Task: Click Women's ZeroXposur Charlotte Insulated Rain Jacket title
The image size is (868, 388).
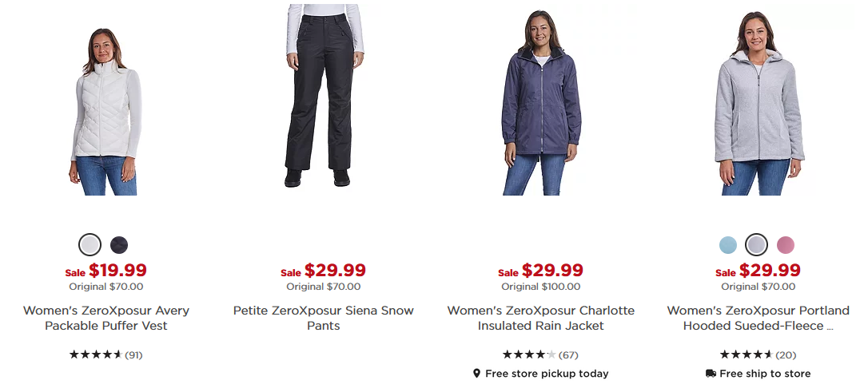Action: pos(541,318)
